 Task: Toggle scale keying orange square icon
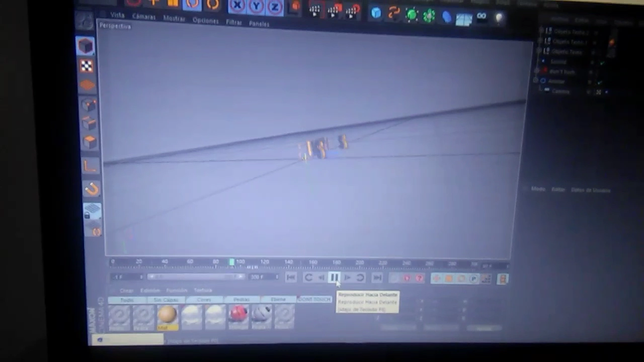pos(449,279)
